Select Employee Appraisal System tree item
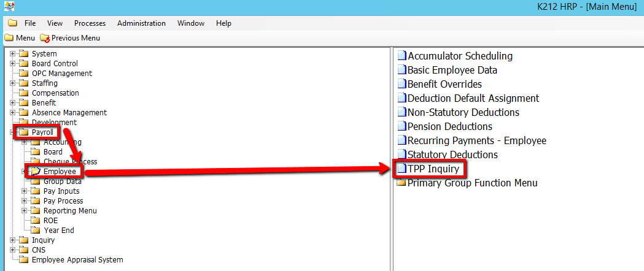Screen dimensions: 644x271 click(x=77, y=260)
